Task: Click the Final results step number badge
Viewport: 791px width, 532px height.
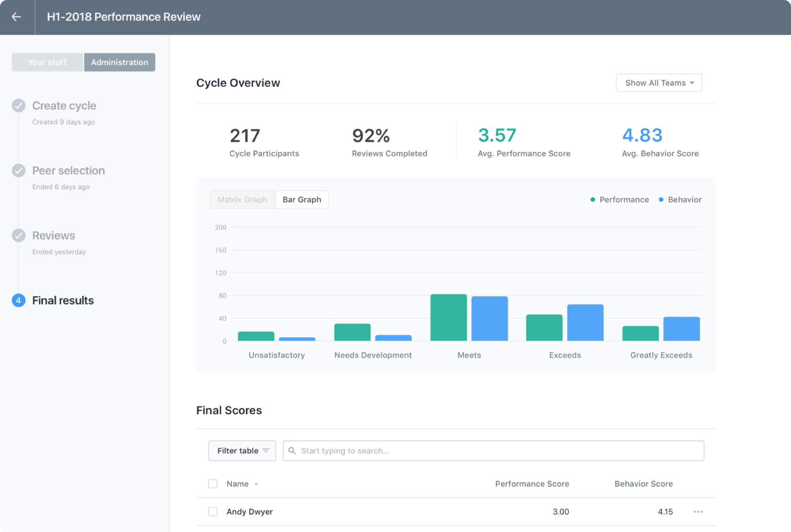Action: 18,300
